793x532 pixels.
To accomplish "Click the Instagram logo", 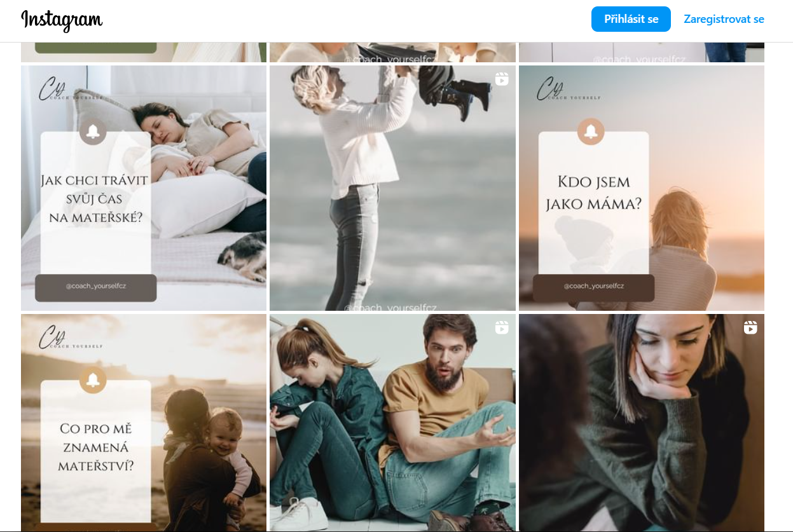I will 62,20.
